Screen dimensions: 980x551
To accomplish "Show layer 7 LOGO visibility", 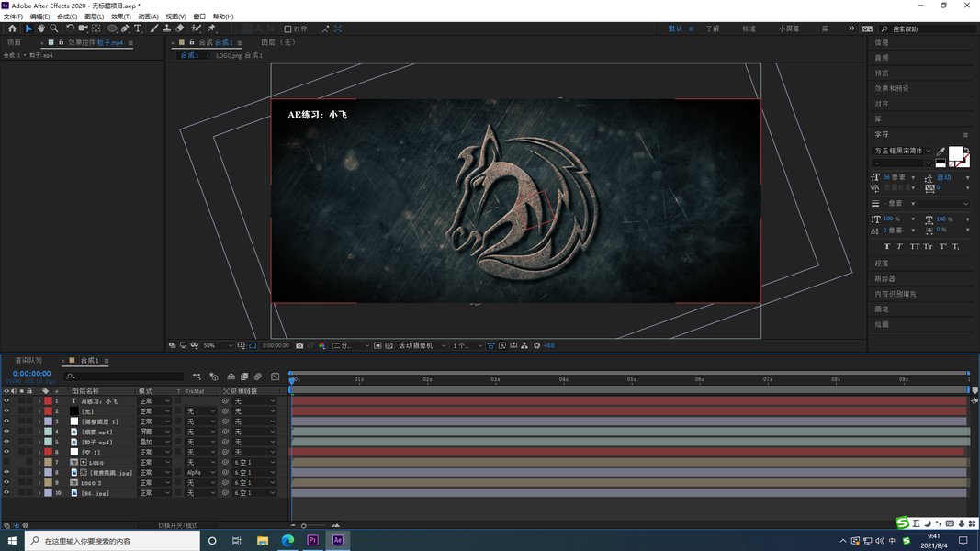I will coord(6,462).
